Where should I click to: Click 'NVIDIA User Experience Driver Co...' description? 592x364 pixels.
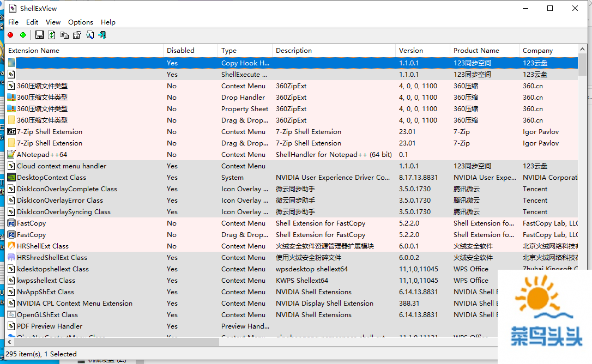coord(333,178)
